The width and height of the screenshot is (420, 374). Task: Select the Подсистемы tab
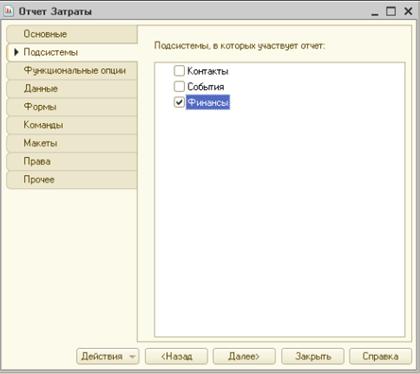(72, 52)
